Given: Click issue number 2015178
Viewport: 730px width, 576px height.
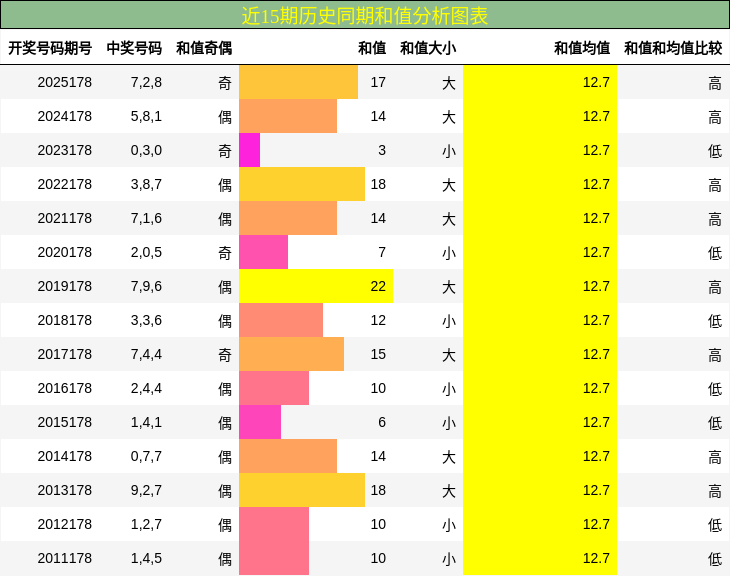Looking at the screenshot, I should pos(65,422).
